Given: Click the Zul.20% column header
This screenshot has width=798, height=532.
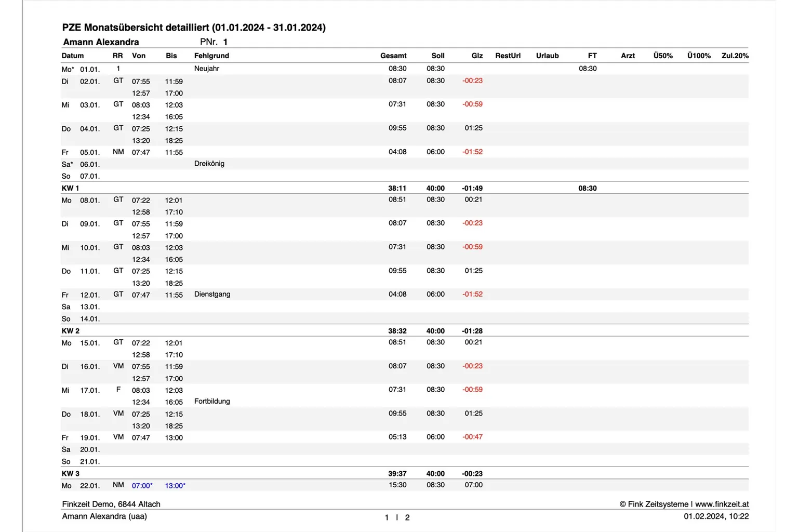Looking at the screenshot, I should tap(735, 56).
